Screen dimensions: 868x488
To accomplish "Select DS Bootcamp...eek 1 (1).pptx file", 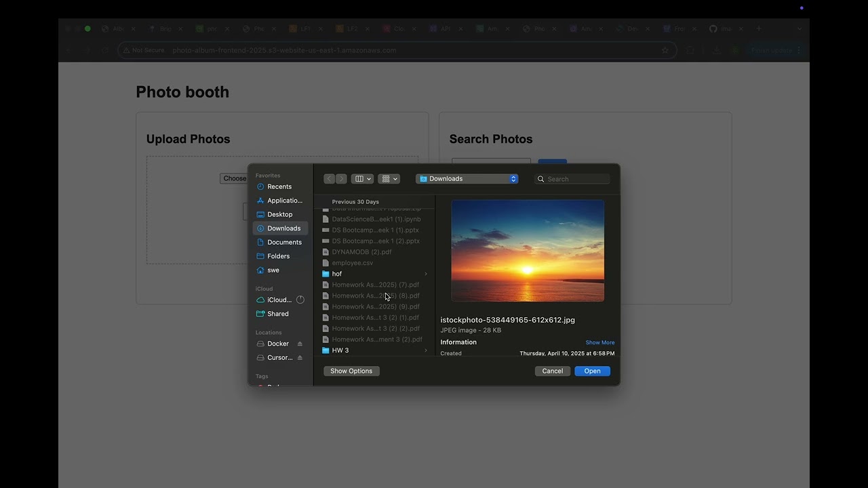I will click(374, 230).
